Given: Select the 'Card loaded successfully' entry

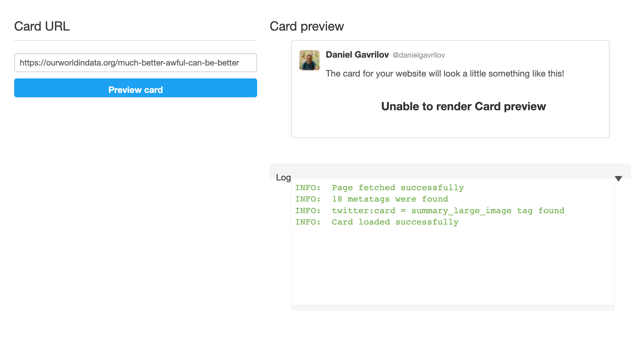Looking at the screenshot, I should tap(377, 222).
